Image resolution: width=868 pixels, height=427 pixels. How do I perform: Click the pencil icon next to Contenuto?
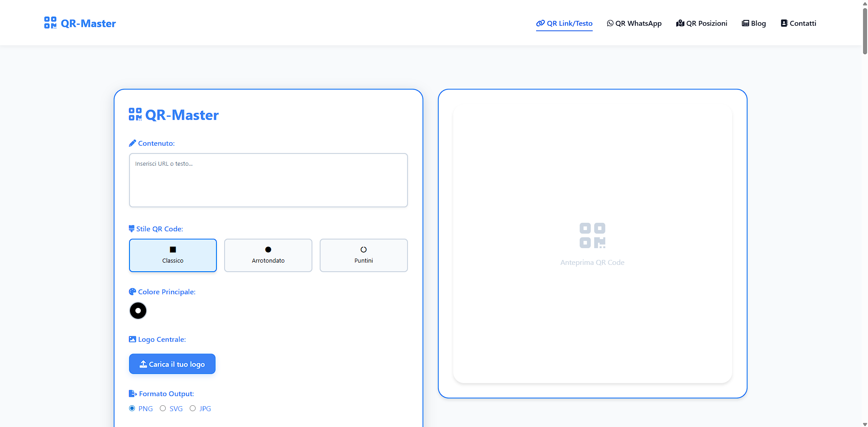132,143
